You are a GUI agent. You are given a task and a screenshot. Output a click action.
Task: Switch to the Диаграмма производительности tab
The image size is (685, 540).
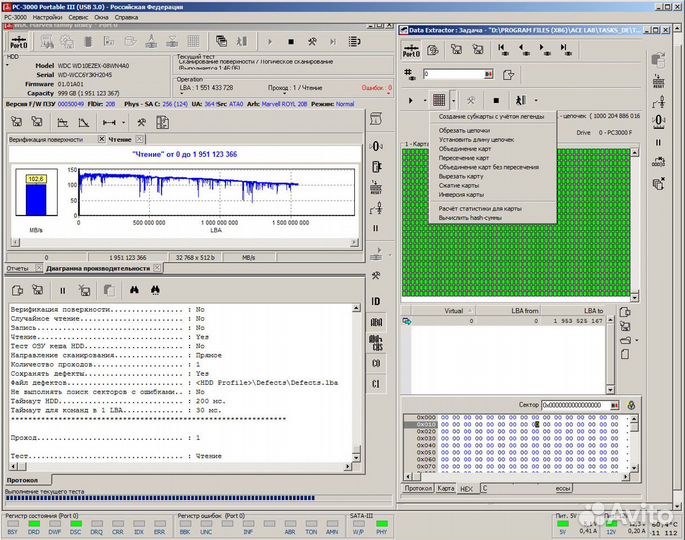click(98, 268)
